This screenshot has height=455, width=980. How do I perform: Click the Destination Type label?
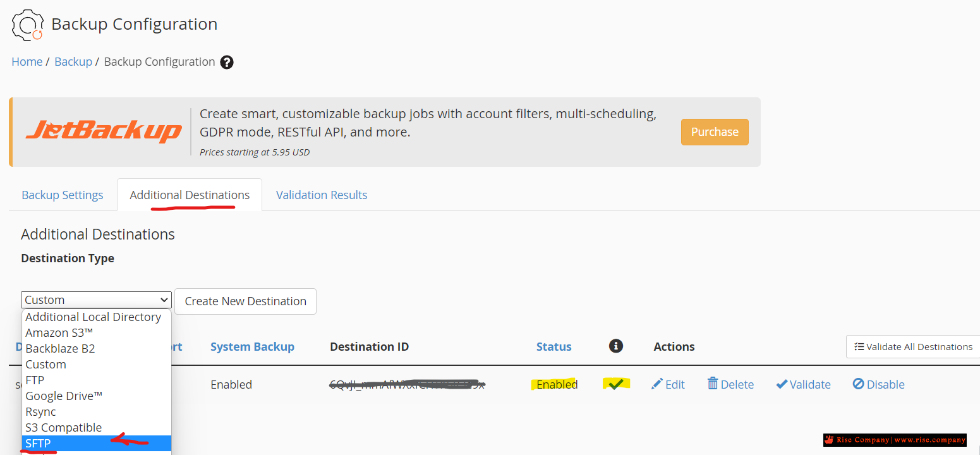[x=68, y=258]
